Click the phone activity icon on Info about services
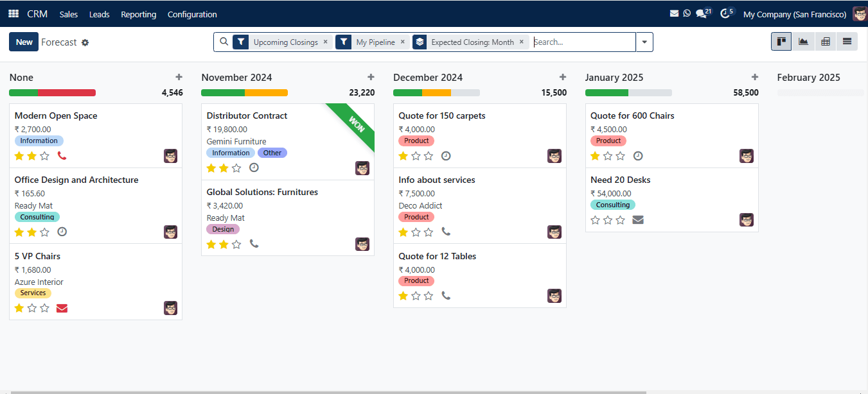 click(446, 232)
